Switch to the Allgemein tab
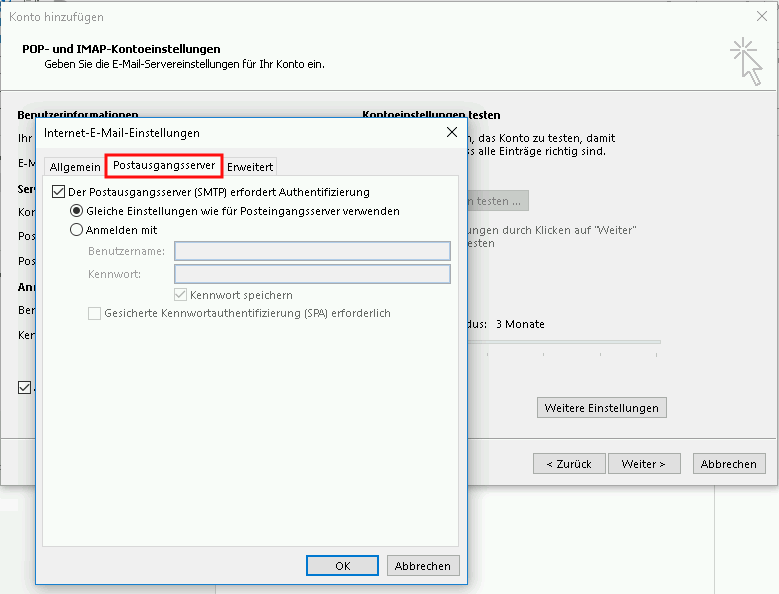 coord(75,167)
